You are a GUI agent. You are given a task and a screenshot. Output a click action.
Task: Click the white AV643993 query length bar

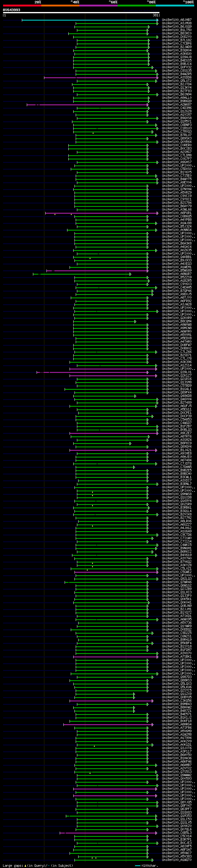coord(81,13)
